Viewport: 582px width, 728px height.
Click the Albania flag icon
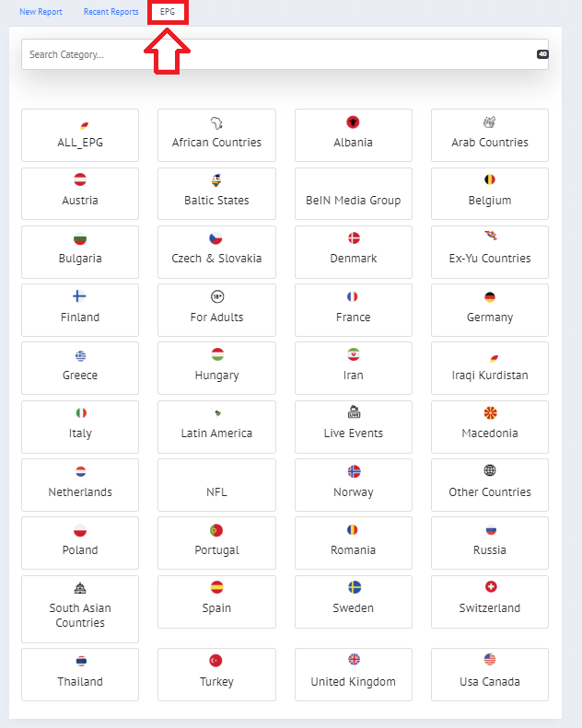click(x=353, y=122)
